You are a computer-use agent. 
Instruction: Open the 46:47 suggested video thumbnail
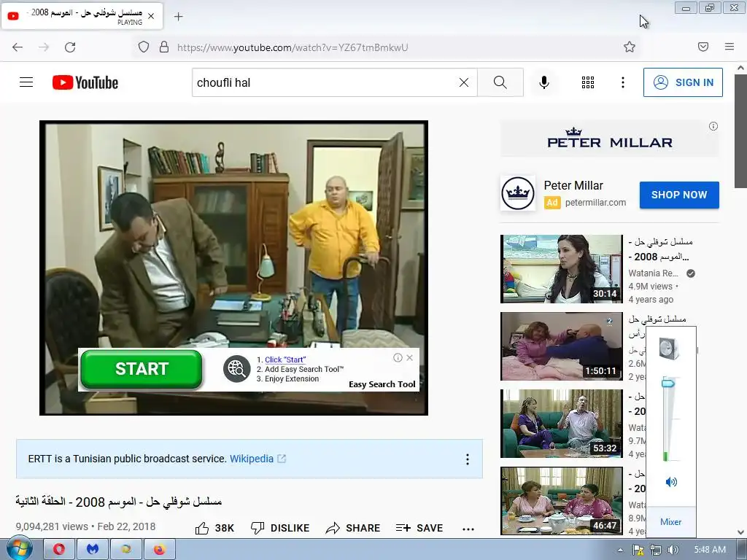[561, 501]
